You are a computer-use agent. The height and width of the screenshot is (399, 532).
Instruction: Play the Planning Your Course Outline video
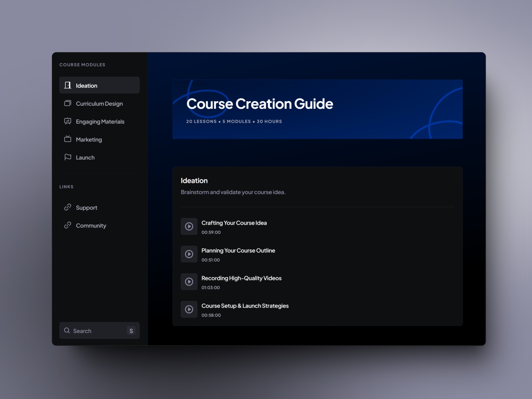click(189, 254)
